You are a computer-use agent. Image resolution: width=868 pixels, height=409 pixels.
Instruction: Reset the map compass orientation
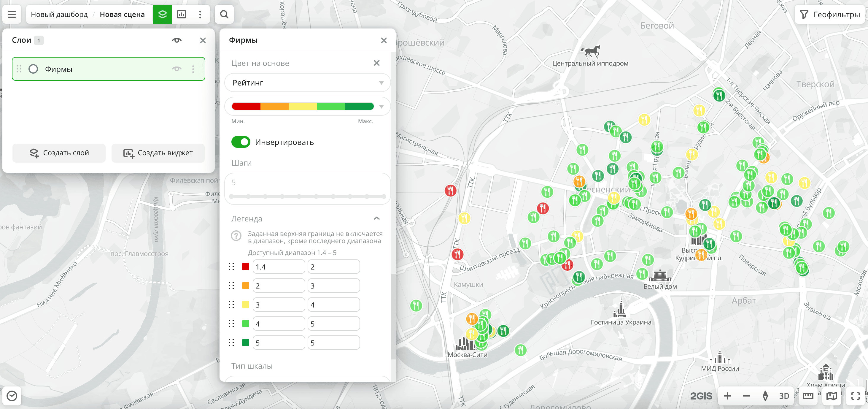click(765, 396)
